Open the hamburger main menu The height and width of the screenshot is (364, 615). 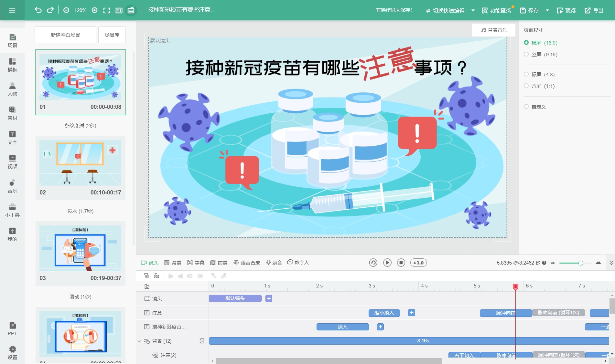coord(12,10)
